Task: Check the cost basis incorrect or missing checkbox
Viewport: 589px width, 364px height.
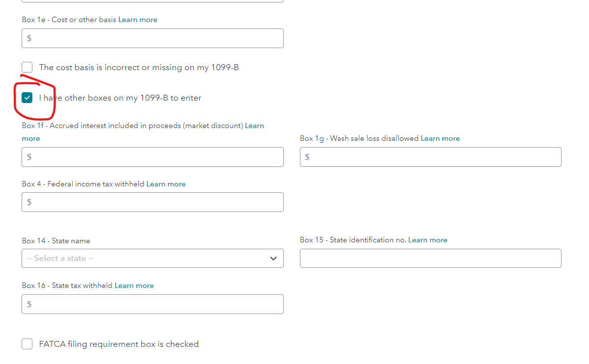Action: (27, 67)
